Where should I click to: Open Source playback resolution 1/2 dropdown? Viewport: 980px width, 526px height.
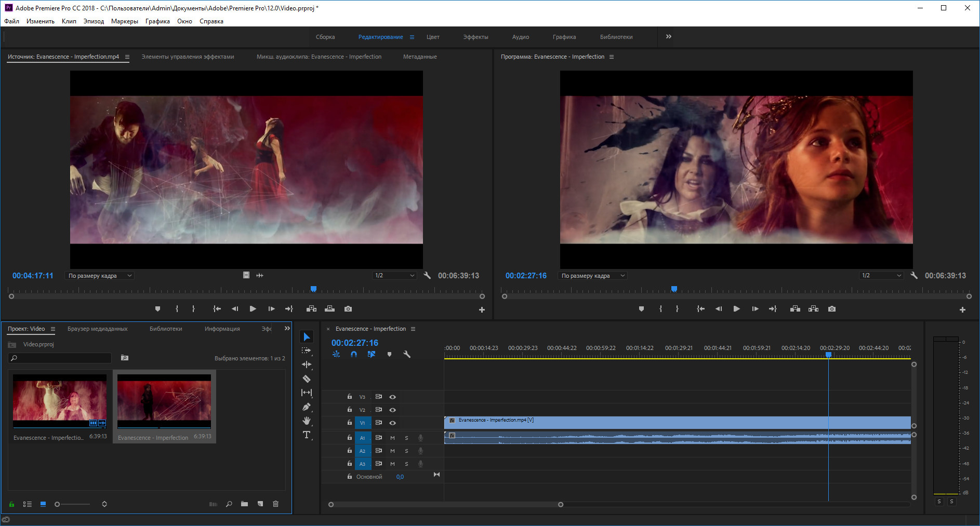[x=394, y=276]
